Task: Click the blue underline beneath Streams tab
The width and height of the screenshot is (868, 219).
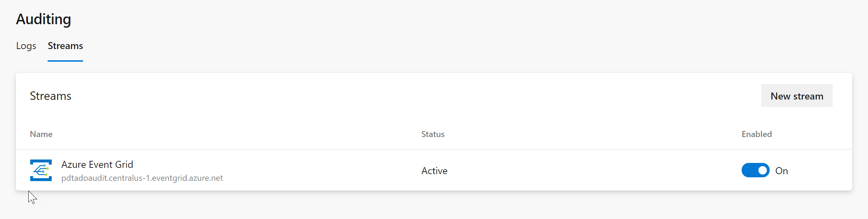Action: [65, 61]
